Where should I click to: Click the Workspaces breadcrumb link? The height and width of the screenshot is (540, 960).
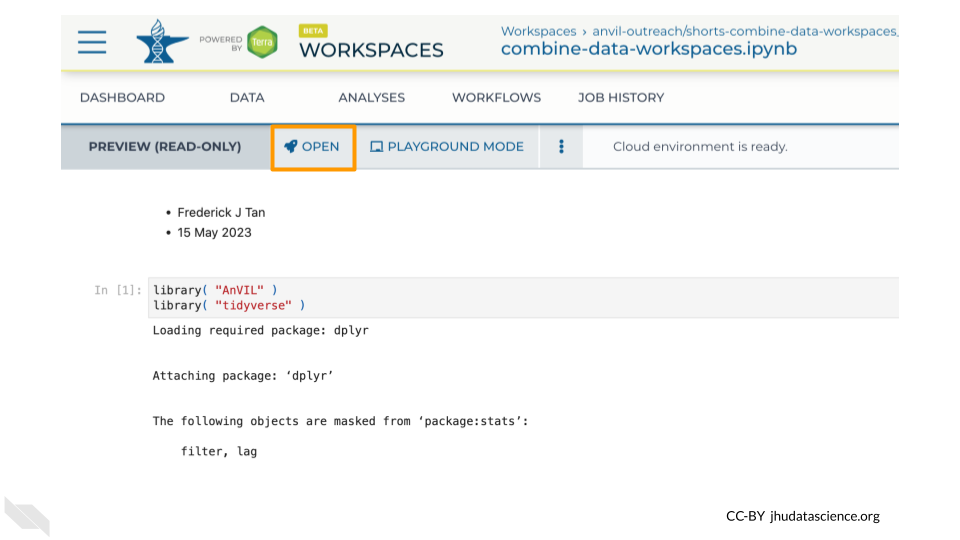coord(538,31)
